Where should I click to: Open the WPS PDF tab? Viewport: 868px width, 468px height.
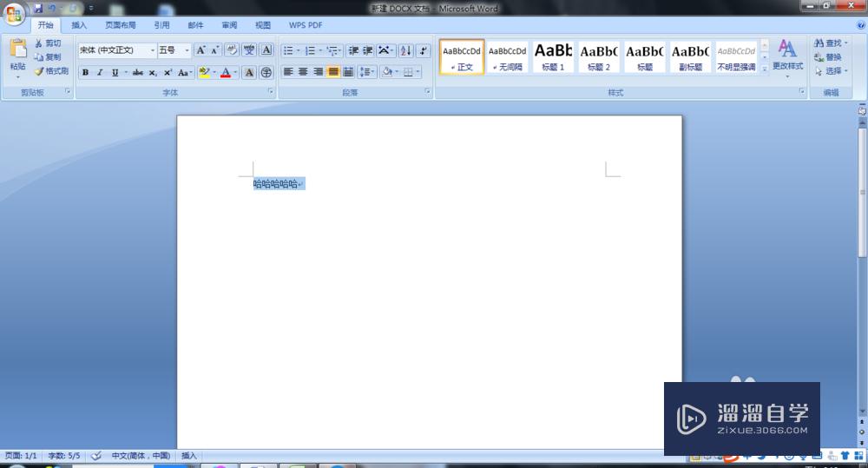pyautogui.click(x=306, y=25)
